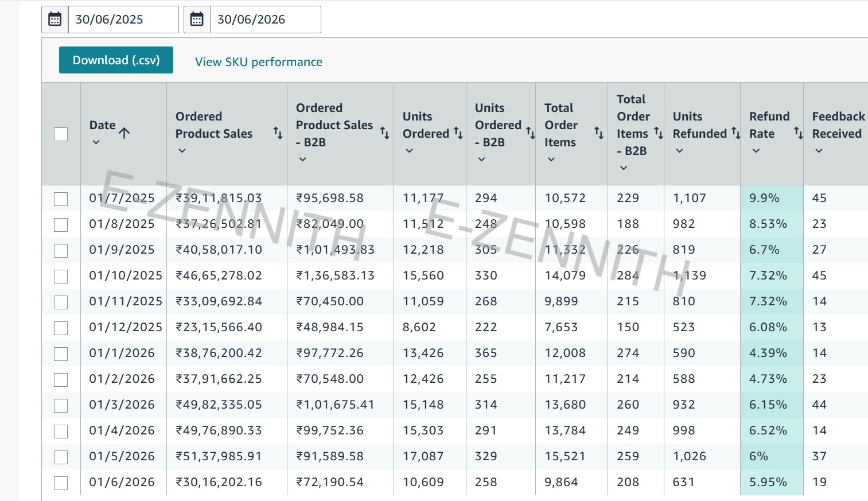
Task: Sort ascending by Date arrow icon
Action: pyautogui.click(x=124, y=133)
